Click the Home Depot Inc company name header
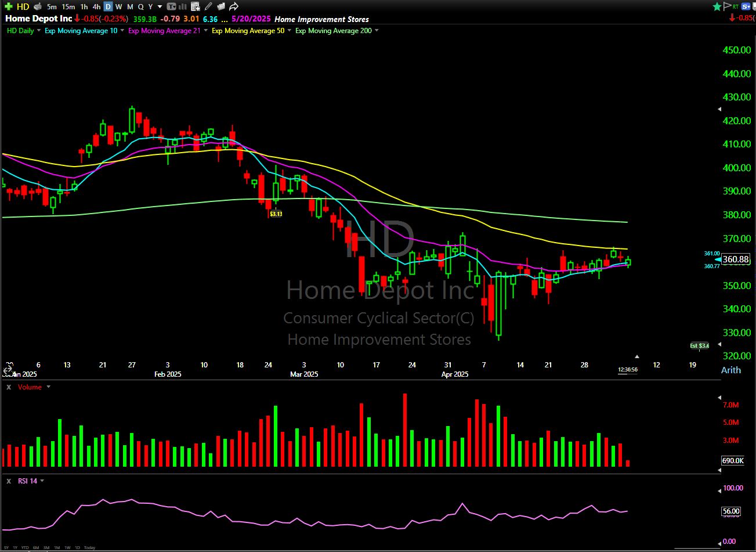 39,19
